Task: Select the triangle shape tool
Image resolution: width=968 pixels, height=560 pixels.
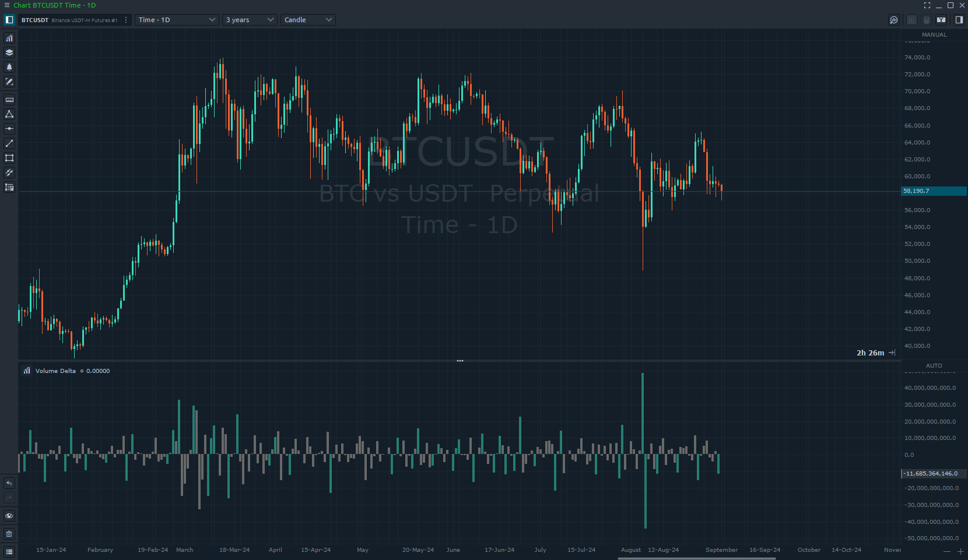Action: (x=9, y=114)
